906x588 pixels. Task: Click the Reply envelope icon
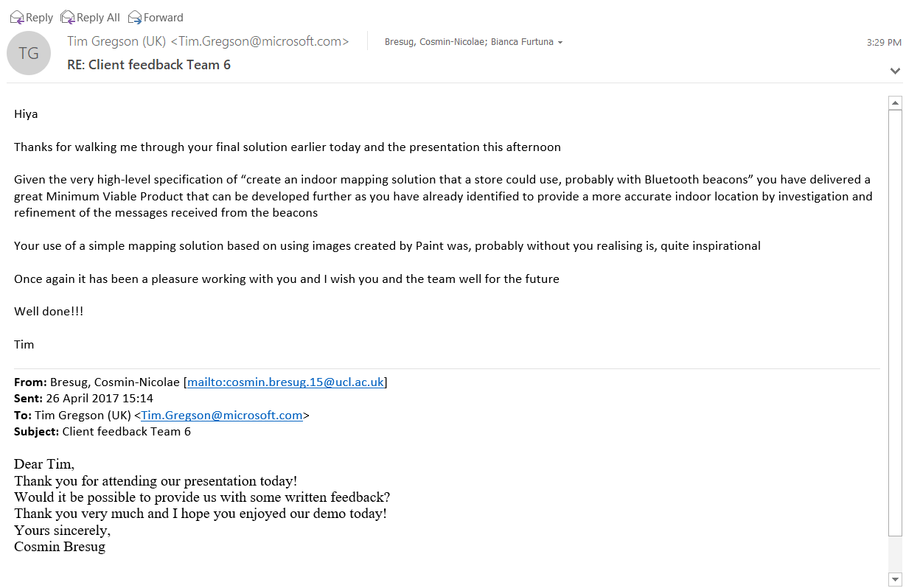click(17, 17)
